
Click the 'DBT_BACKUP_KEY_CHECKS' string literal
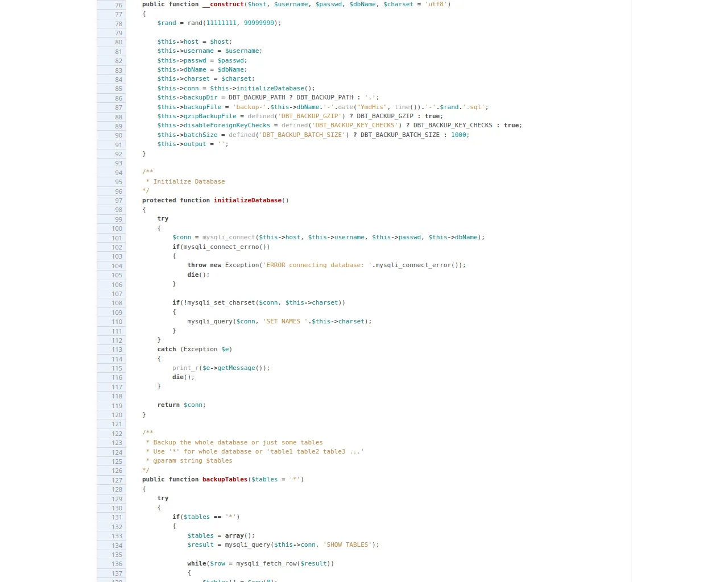[x=355, y=126]
